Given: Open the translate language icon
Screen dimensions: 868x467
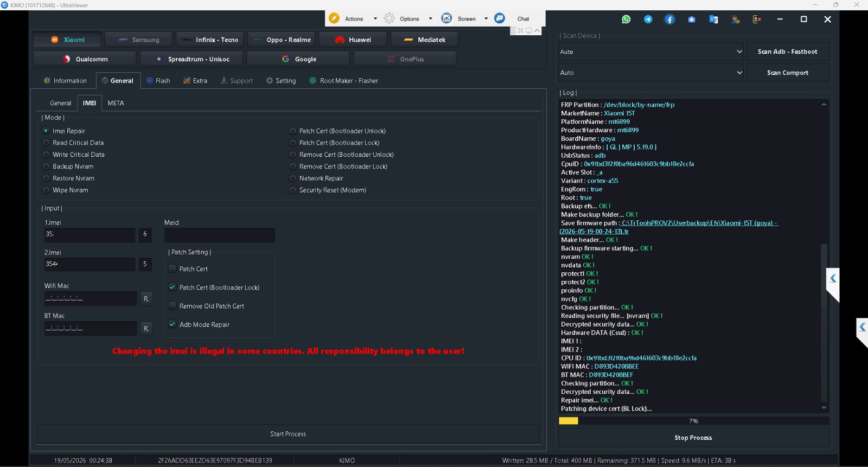Looking at the screenshot, I should point(713,19).
